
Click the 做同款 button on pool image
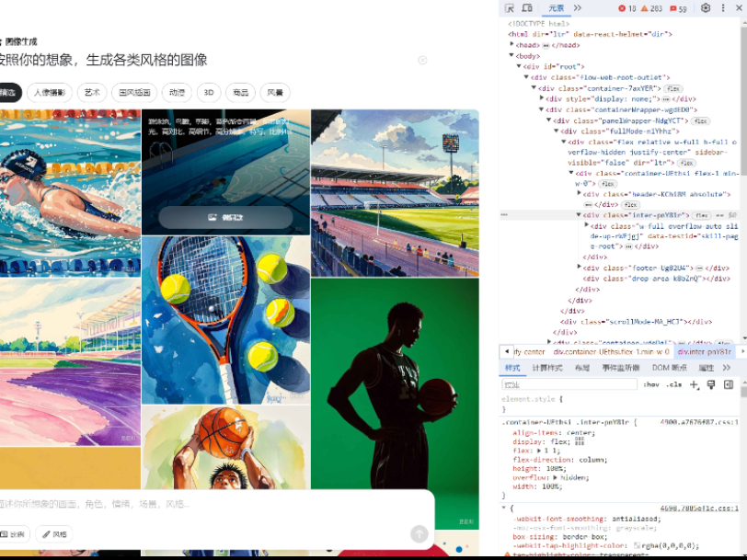(225, 218)
